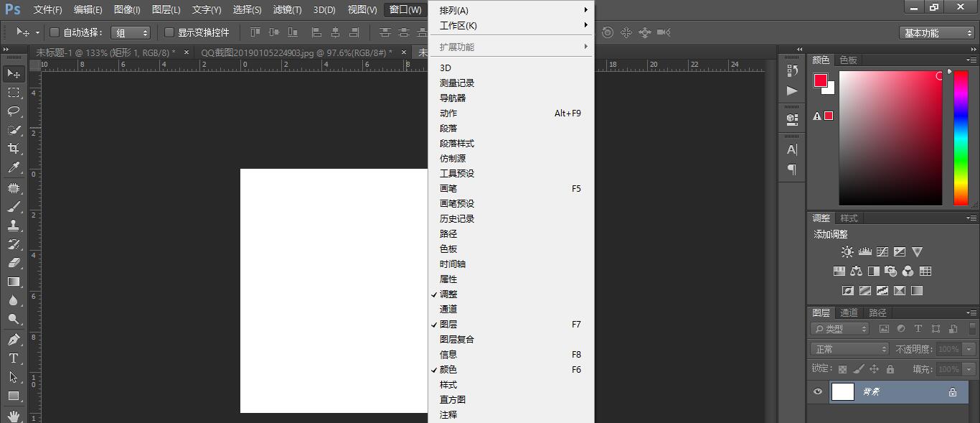This screenshot has height=423, width=980.
Task: Click the lock icon on 背景 layer
Action: coord(952,392)
